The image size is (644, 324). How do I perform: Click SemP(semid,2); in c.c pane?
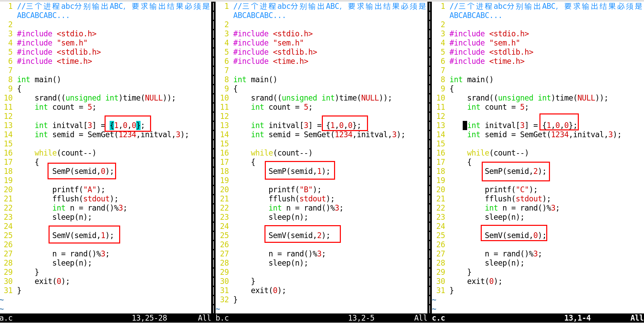click(x=515, y=171)
